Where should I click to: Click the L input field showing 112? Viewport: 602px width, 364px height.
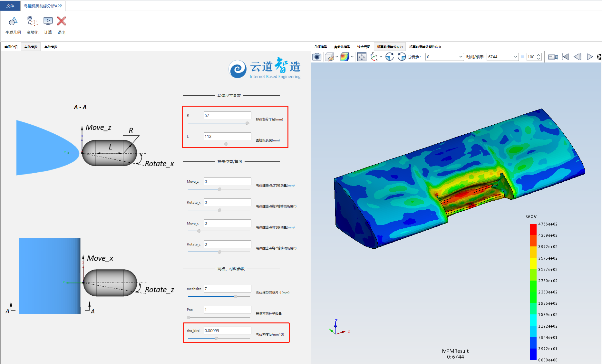227,136
